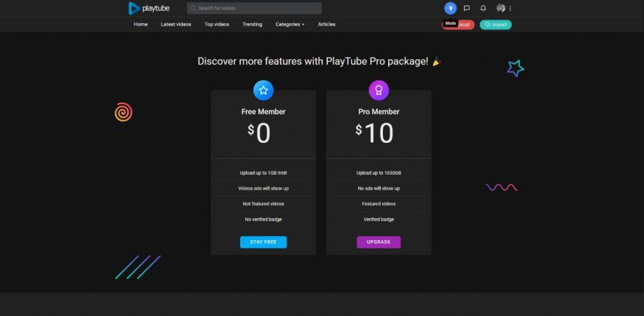644x316 pixels.
Task: Open the messages chat icon
Action: 466,8
